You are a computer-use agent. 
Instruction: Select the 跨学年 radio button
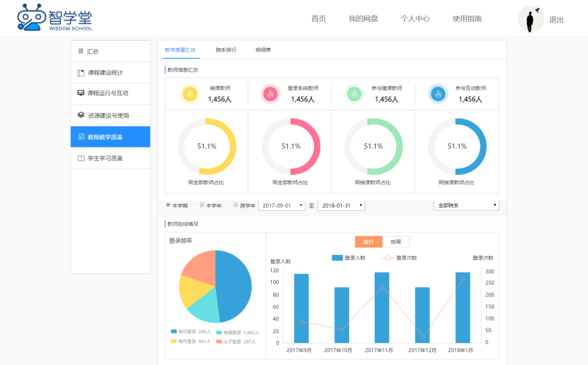point(236,205)
